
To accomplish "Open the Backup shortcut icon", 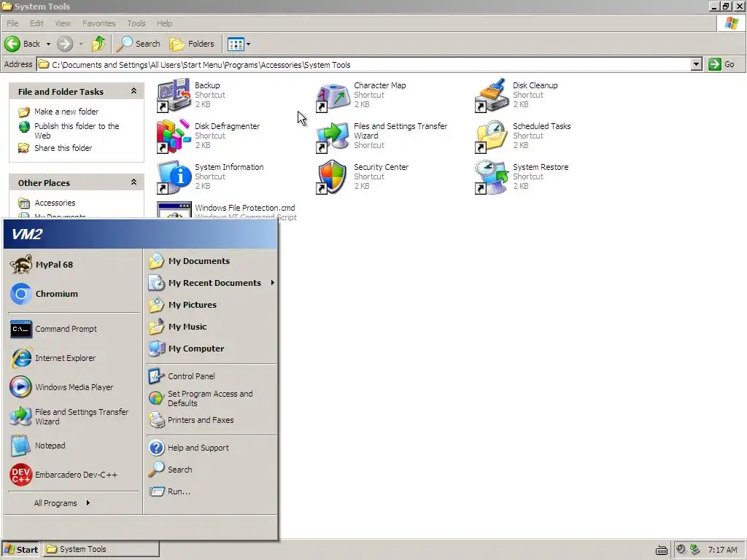I will point(174,96).
